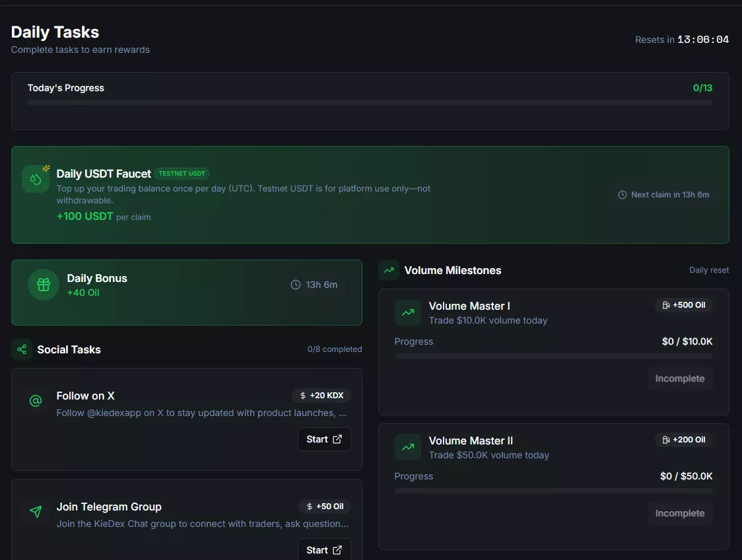Click the TESTNET USDT tag
This screenshot has width=742, height=560.
(182, 174)
